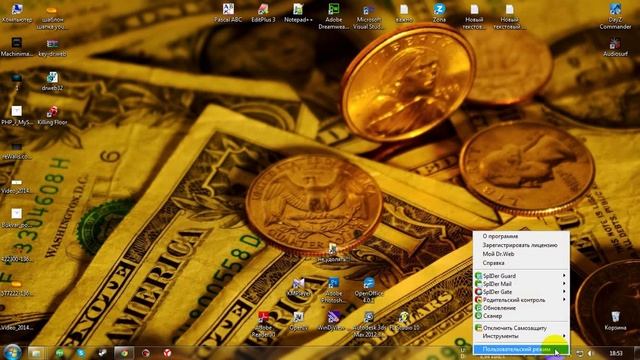Open Steam from the taskbar
Viewport: 640px width, 360px height.
point(102,353)
